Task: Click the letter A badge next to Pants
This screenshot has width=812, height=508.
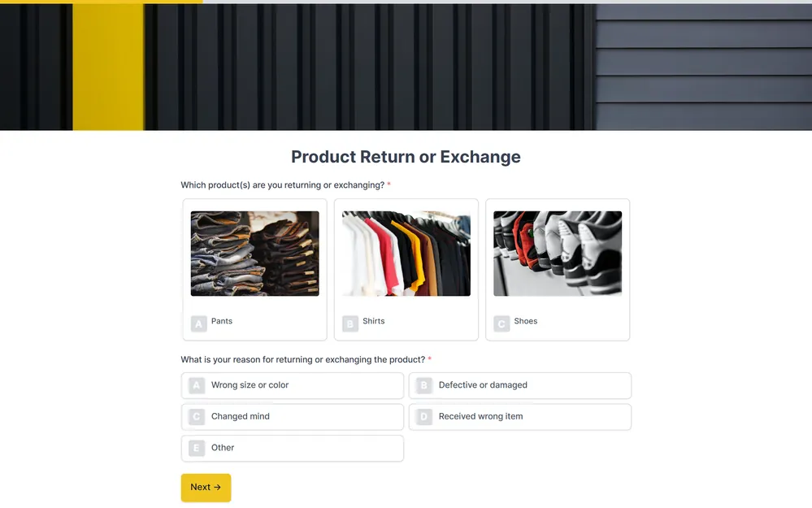Action: [198, 323]
